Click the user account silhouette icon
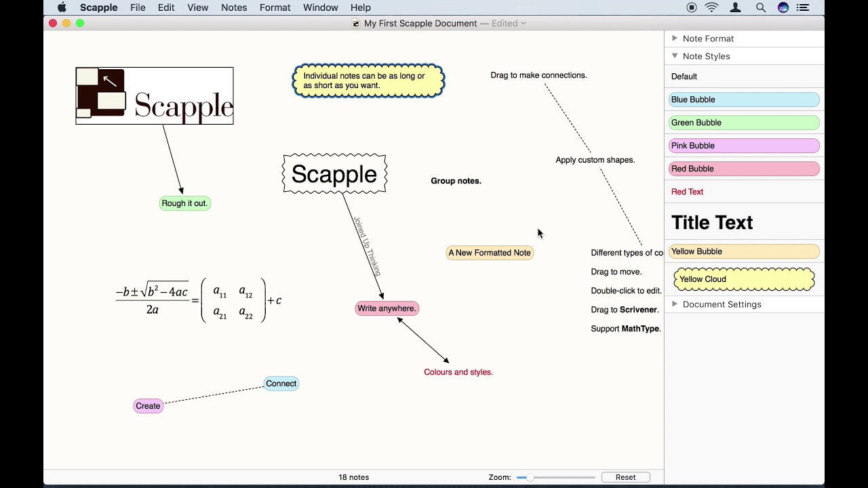Viewport: 868px width, 488px height. (x=736, y=7)
